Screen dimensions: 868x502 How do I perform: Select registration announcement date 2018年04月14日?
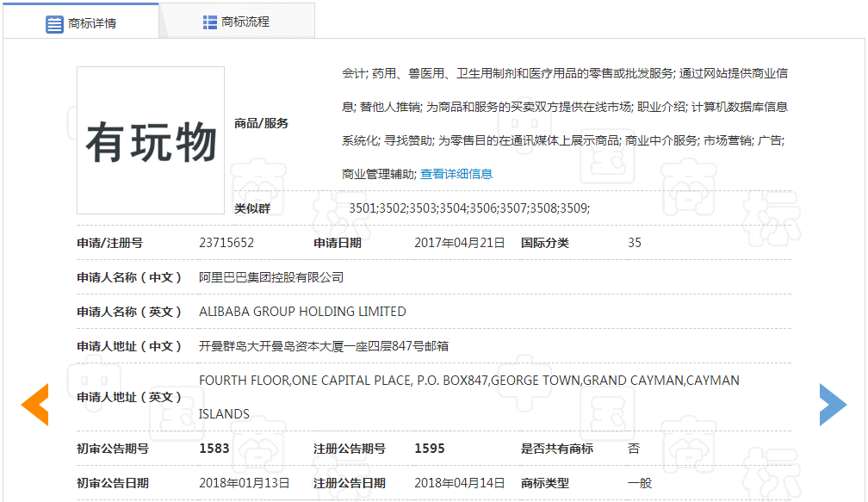pyautogui.click(x=460, y=483)
